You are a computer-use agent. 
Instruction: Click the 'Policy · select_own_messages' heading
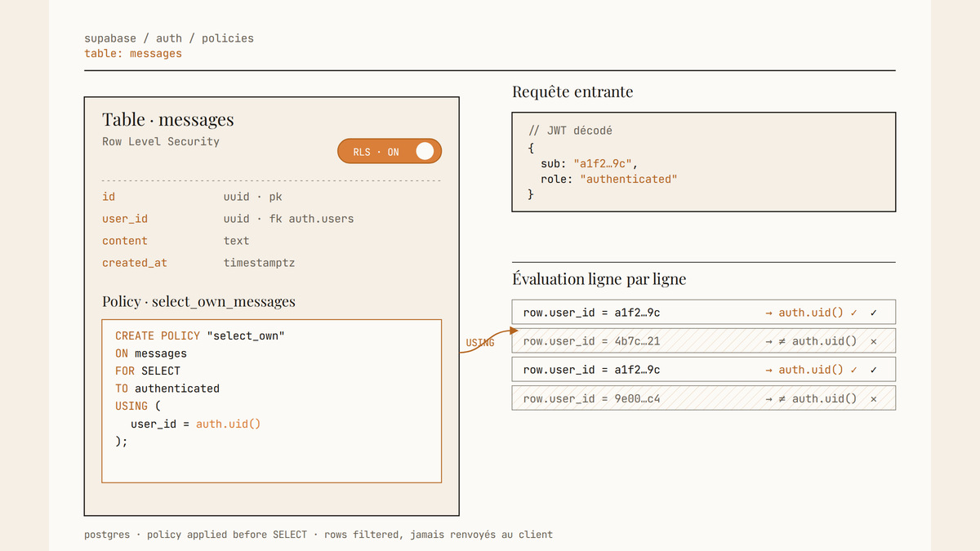[x=198, y=301]
